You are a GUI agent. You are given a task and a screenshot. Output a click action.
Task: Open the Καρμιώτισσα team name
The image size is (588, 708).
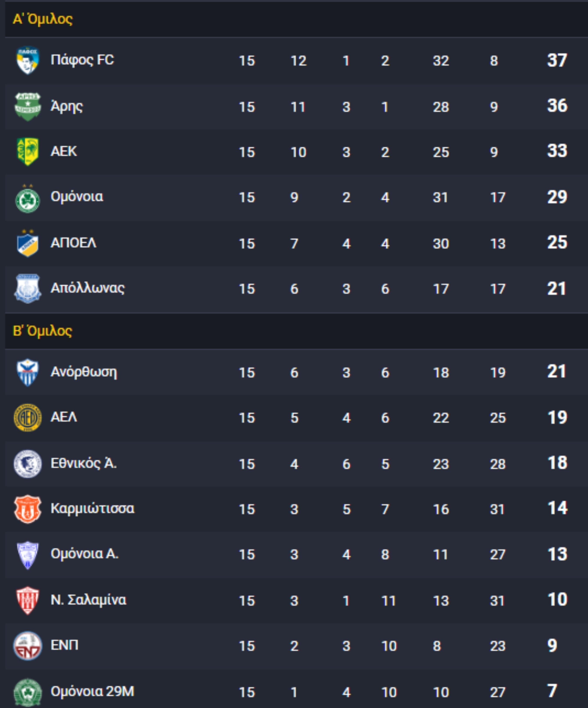pos(92,509)
